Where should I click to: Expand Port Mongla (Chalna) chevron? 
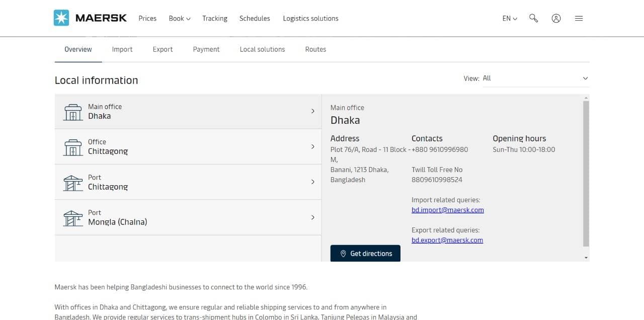(312, 217)
